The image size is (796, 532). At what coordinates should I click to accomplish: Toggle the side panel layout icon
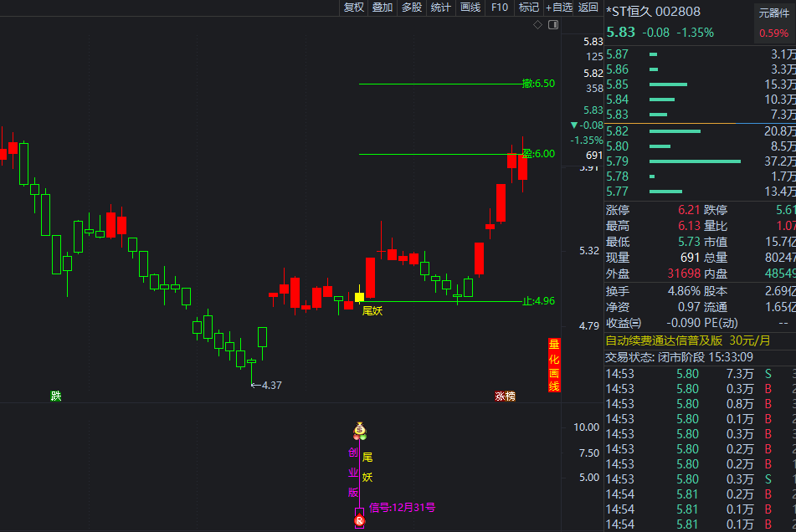(552, 25)
